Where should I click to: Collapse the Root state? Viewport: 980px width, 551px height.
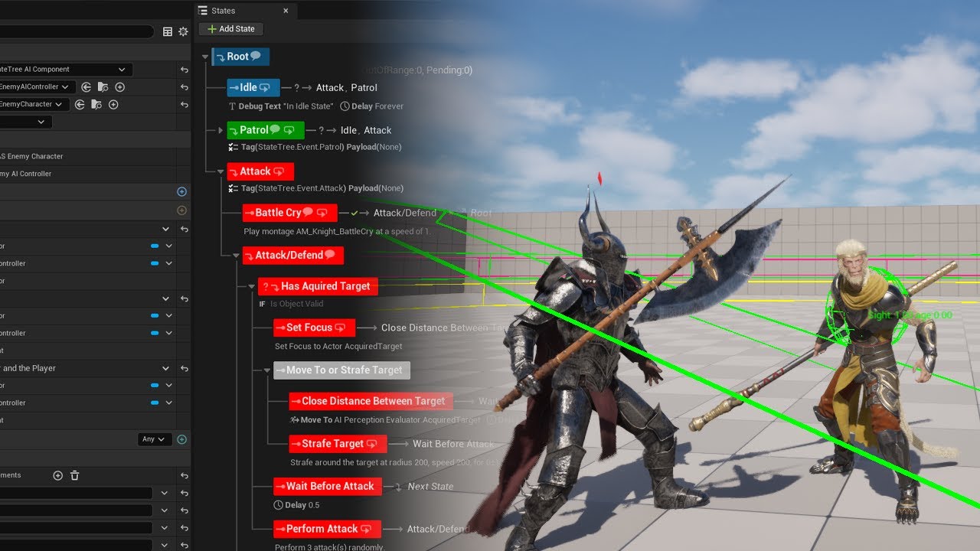click(205, 57)
